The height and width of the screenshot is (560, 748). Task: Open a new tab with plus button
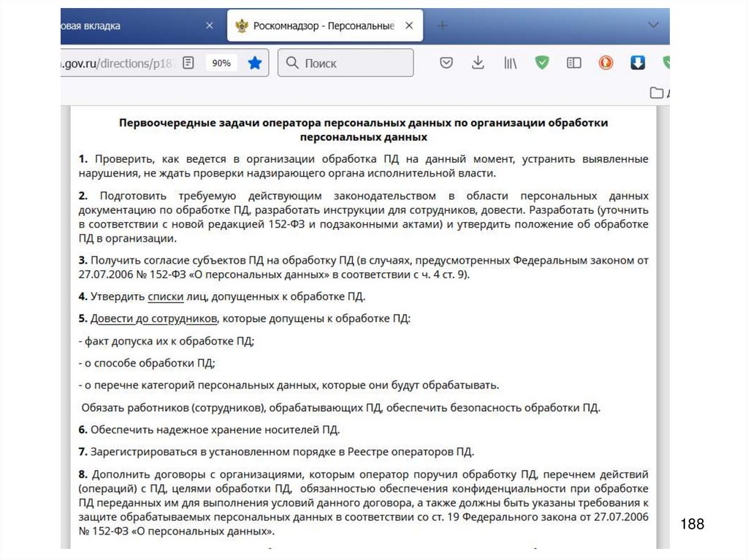442,26
